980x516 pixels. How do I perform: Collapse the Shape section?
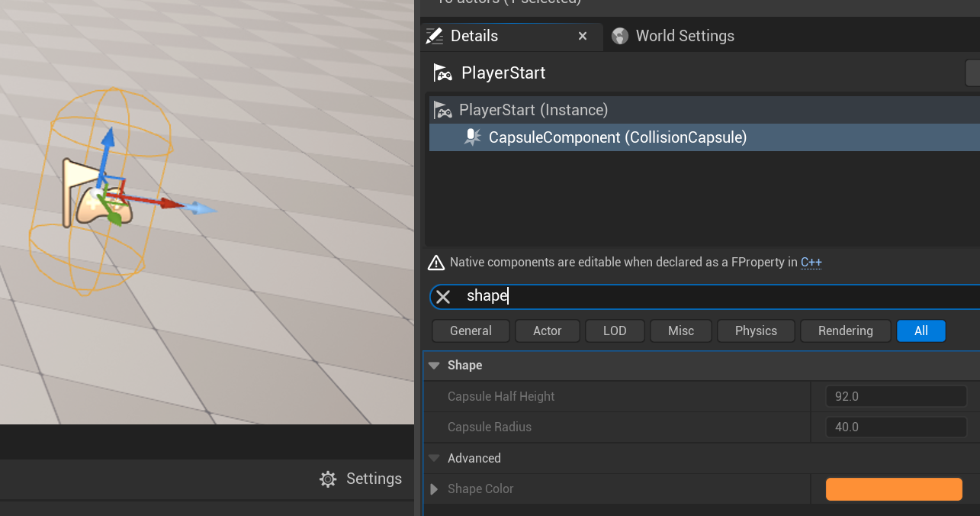(434, 366)
